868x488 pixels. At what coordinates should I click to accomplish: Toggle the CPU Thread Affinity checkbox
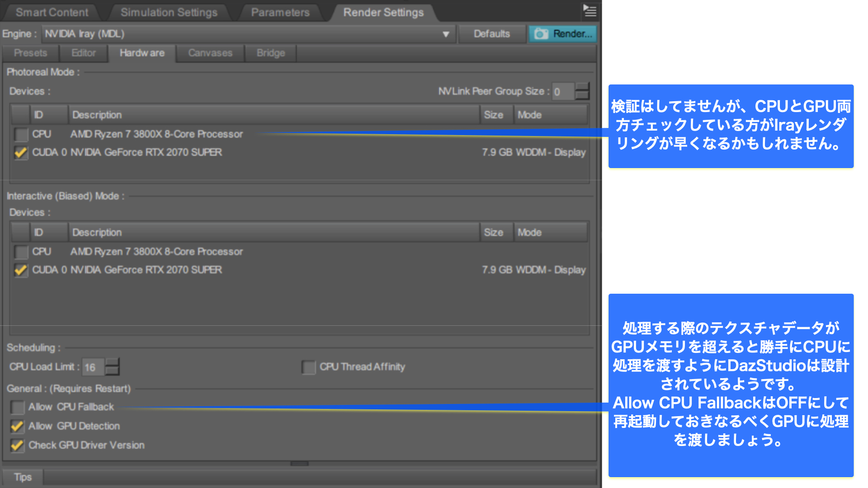click(x=309, y=367)
